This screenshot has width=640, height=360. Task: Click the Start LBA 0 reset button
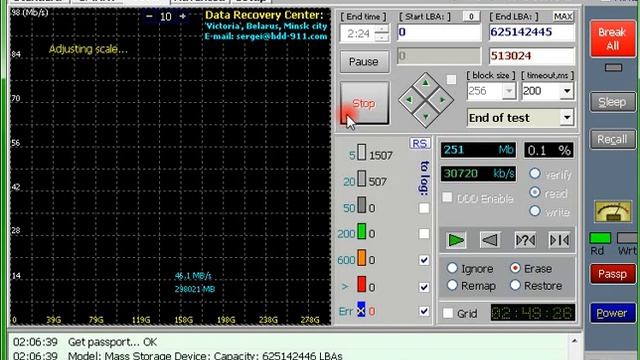(x=471, y=16)
